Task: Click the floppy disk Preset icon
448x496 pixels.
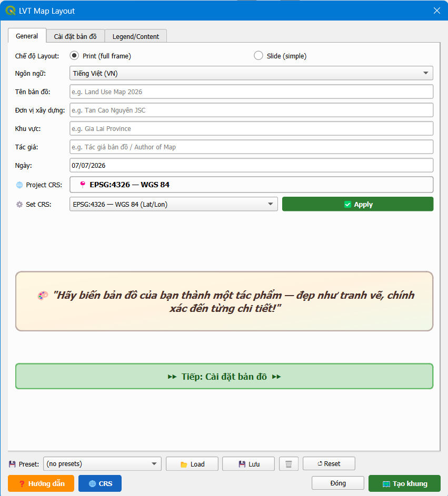Action: 12,464
